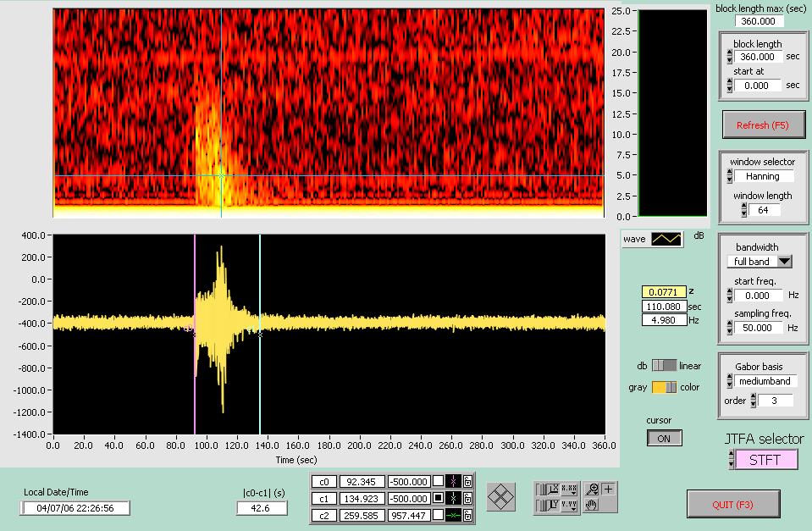This screenshot has width=812, height=531.
Task: Select the crosshair cursor movement tool
Action: point(608,489)
